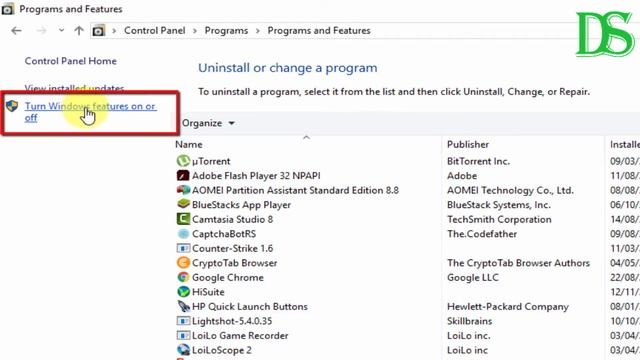This screenshot has width=640, height=360.
Task: Select CryptoTab Browser name
Action: point(234,263)
